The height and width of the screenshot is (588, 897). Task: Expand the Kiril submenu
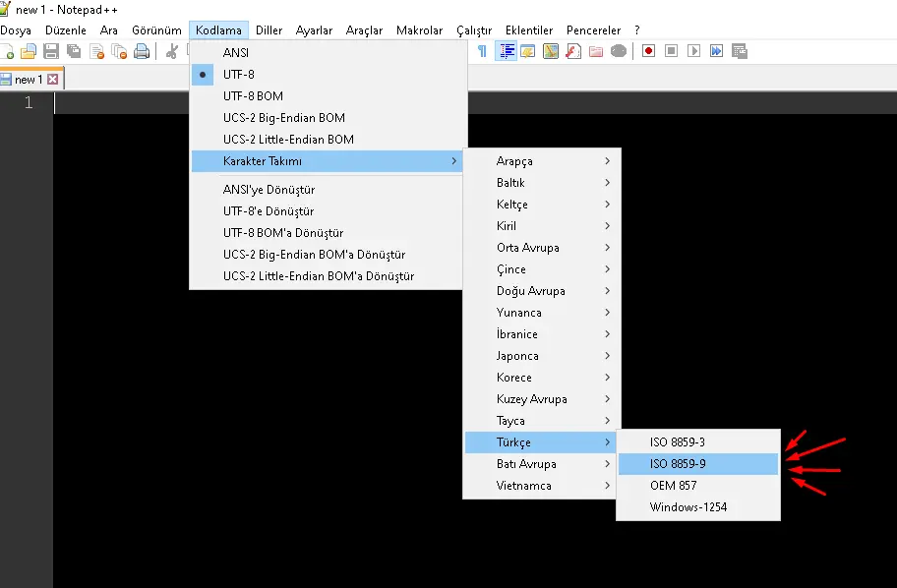point(542,226)
